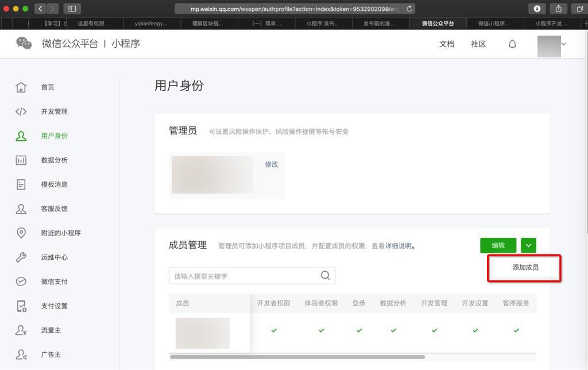Select the green 用户身份 person icon
This screenshot has width=588, height=370.
[x=21, y=136]
